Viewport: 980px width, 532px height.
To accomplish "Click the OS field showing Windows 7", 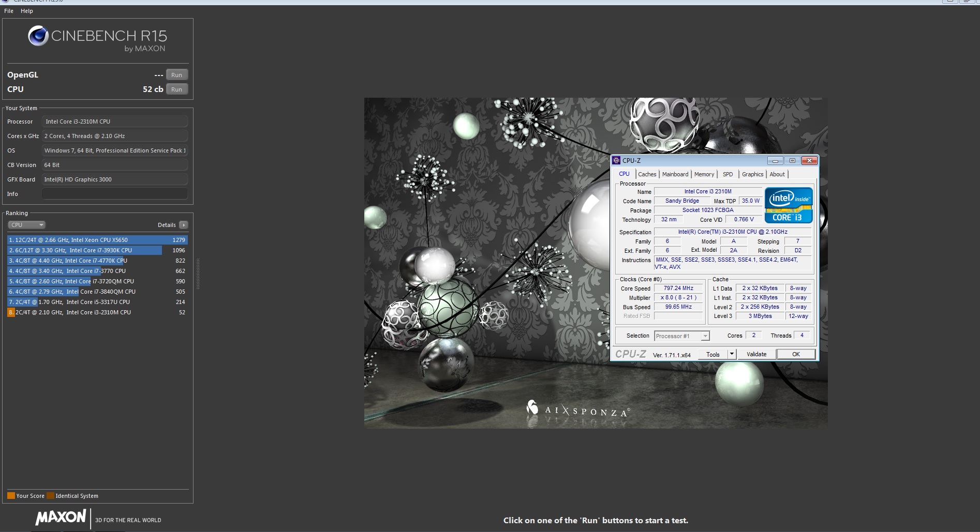I will [115, 150].
